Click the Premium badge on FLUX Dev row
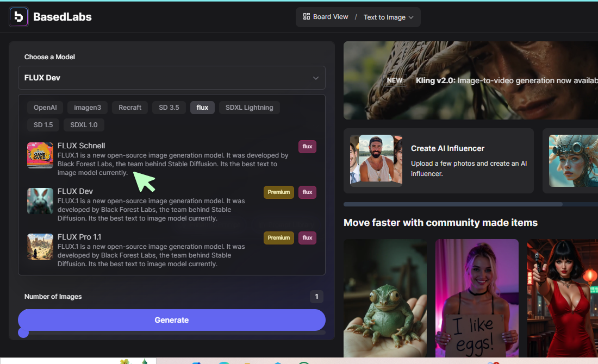The height and width of the screenshot is (364, 598). 279,192
